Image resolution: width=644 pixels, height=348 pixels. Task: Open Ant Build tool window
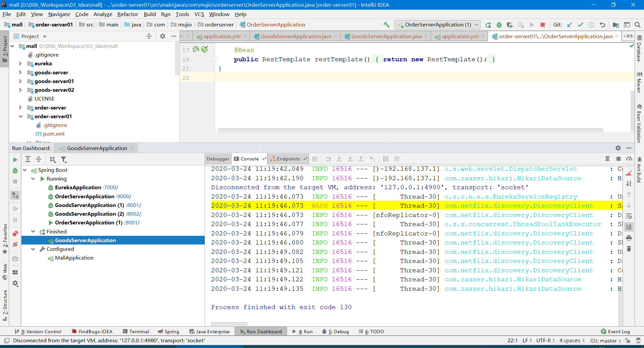tap(639, 169)
